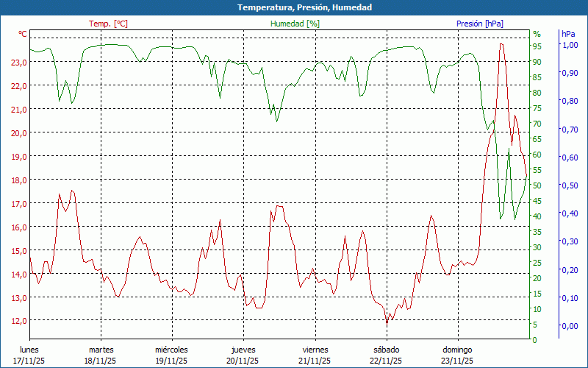This screenshot has height=368, width=588.
Task: Click the green % unit label
Action: 537,34
